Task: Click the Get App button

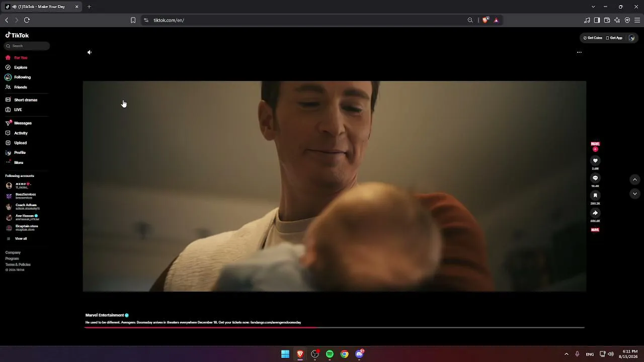Action: click(x=614, y=38)
